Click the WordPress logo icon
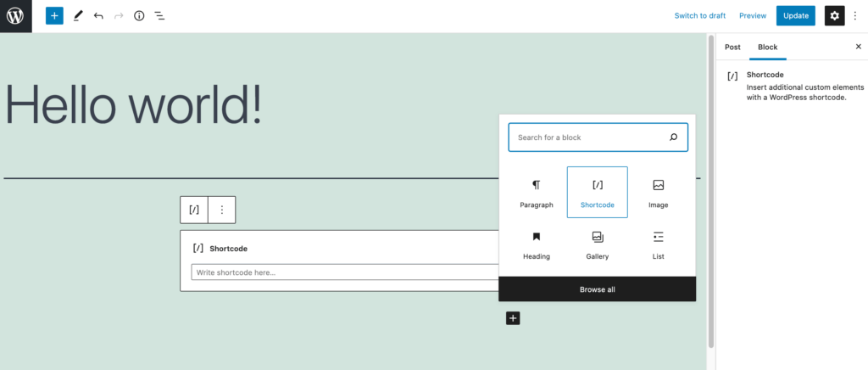 coord(15,16)
